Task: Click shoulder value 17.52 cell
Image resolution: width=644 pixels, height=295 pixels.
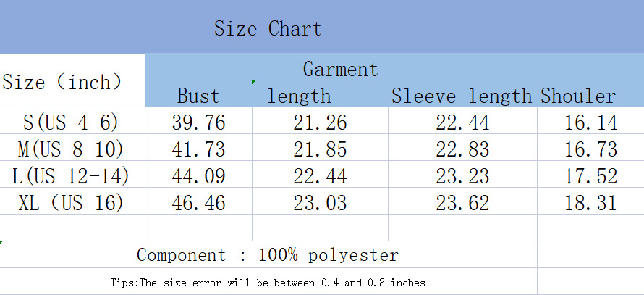Action: point(590,175)
